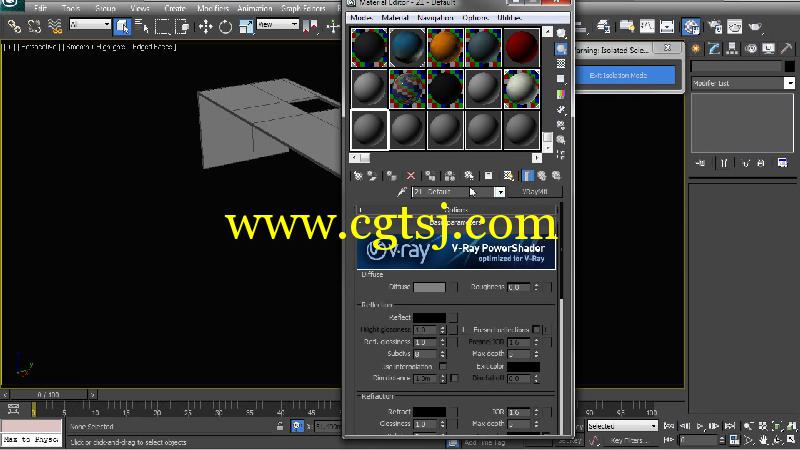Click the Bind to Space Warp icon

(x=55, y=26)
